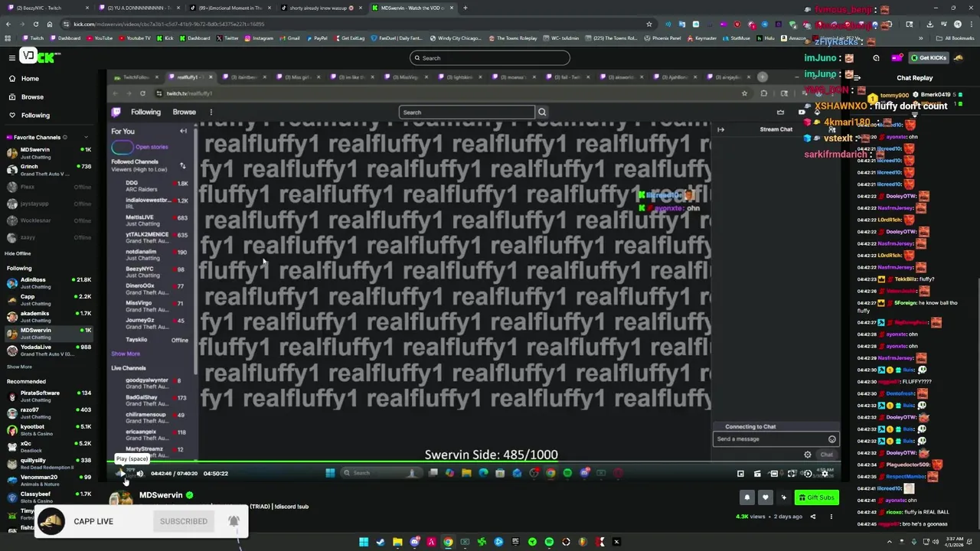Open xQc recommended channel

click(49, 447)
